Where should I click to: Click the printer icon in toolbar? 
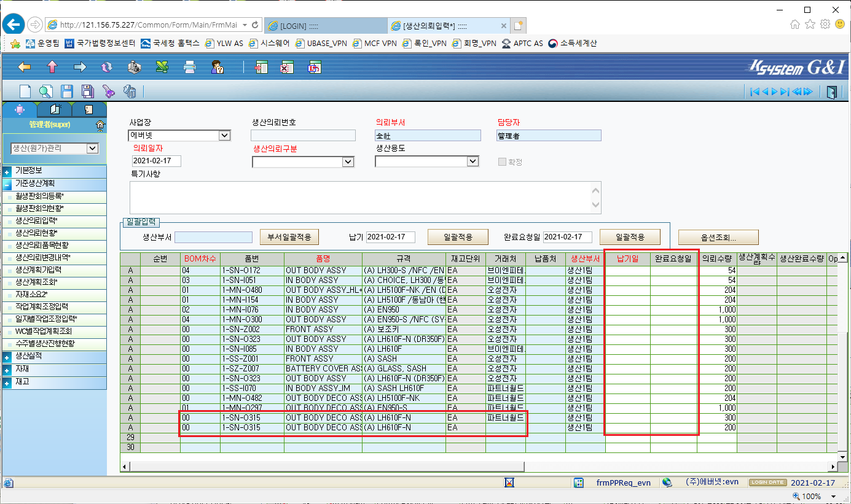[x=190, y=67]
